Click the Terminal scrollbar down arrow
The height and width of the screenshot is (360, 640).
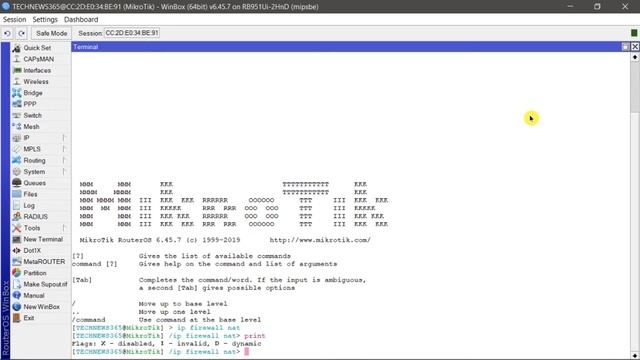pyautogui.click(x=635, y=356)
